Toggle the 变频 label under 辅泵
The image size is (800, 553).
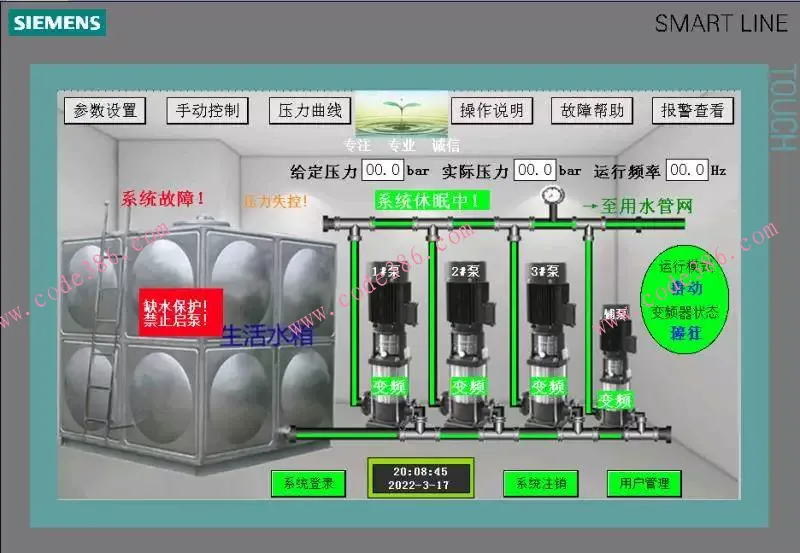coord(614,400)
